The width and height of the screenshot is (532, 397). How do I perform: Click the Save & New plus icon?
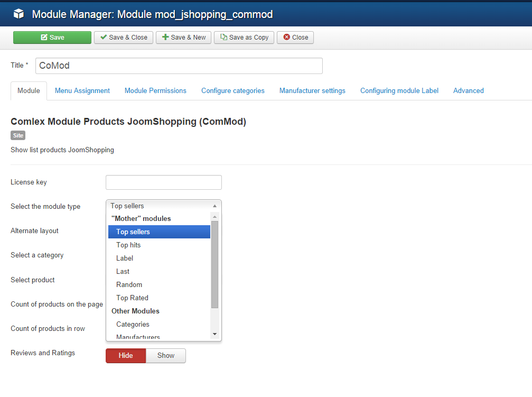(x=165, y=38)
